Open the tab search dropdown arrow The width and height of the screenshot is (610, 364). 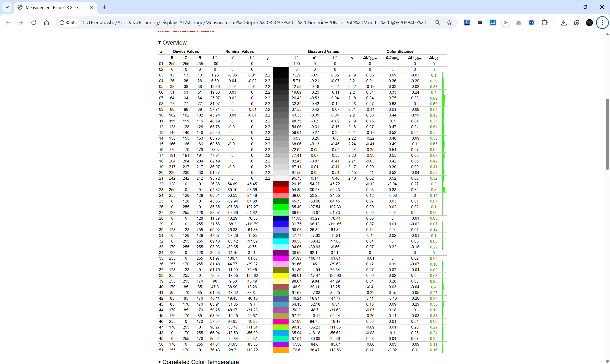click(7, 7)
